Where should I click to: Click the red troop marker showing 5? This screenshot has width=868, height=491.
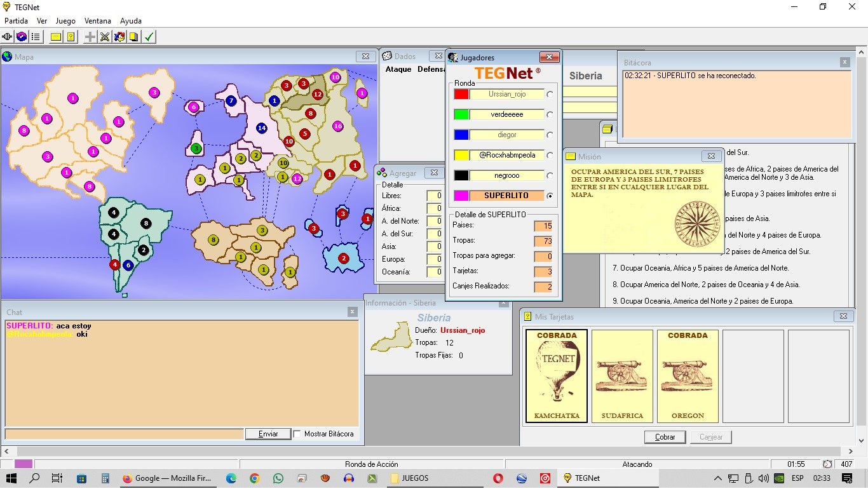[x=305, y=133]
